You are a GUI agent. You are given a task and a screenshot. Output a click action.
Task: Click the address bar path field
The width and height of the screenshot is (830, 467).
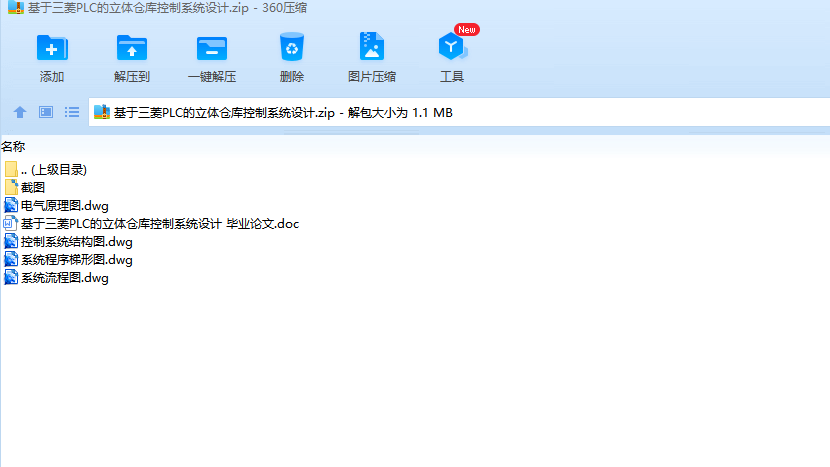pos(459,112)
